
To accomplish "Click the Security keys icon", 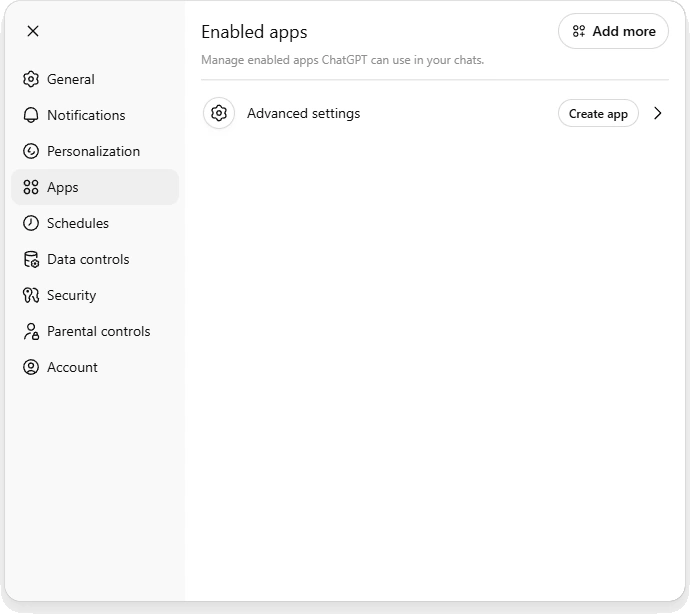I will [x=31, y=295].
